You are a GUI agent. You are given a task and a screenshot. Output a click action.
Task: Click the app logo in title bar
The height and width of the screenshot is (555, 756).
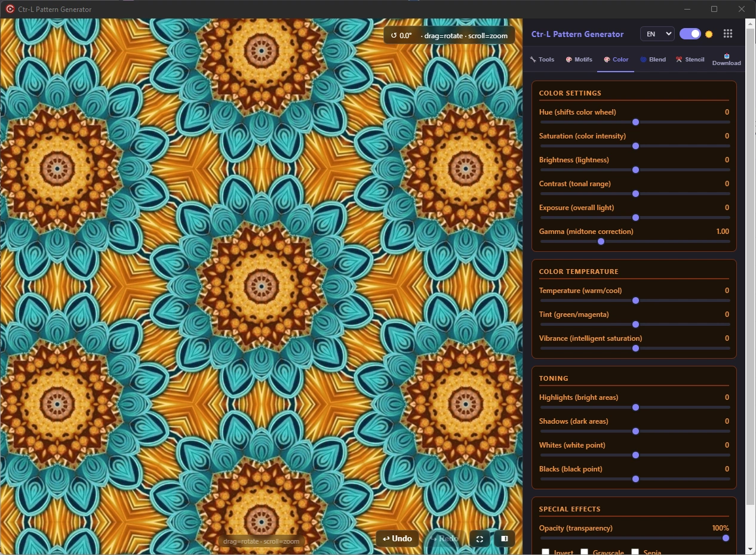pos(10,9)
